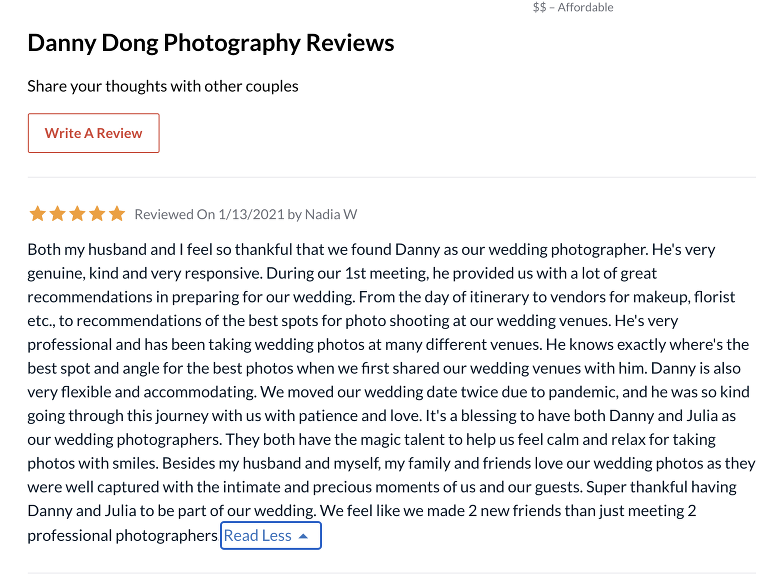Click the fifth orange rating star

tap(117, 214)
